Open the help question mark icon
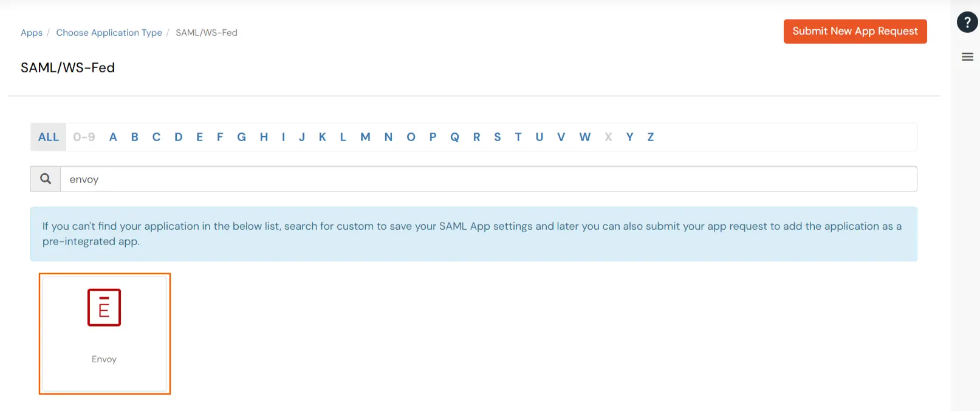 (967, 22)
